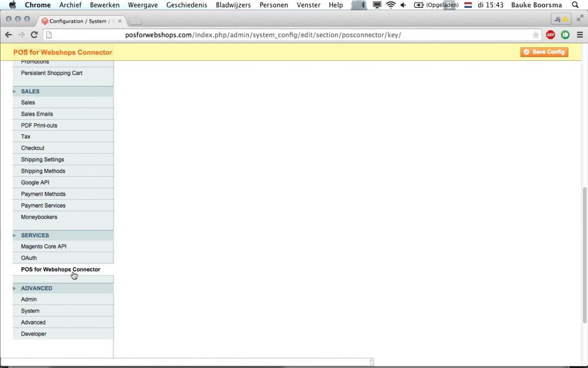The image size is (588, 368).
Task: Click the Save Config button
Action: click(544, 52)
